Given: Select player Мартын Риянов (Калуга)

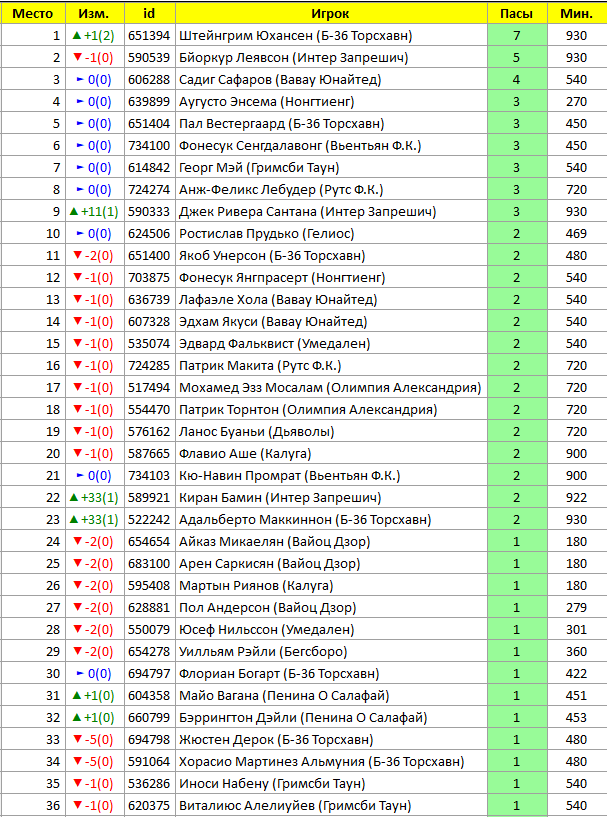Looking at the screenshot, I should coord(256,586).
